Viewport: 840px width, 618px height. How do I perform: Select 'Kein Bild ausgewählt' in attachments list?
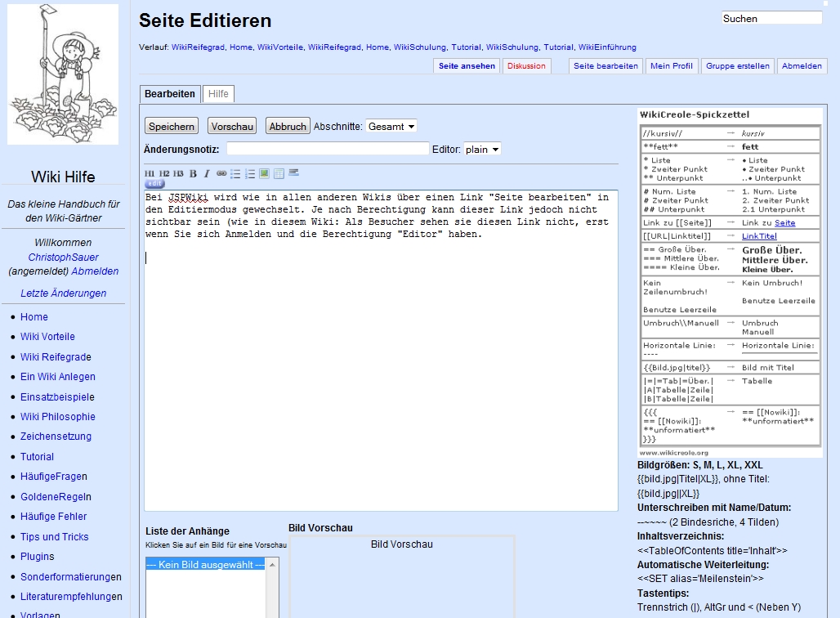(x=204, y=565)
